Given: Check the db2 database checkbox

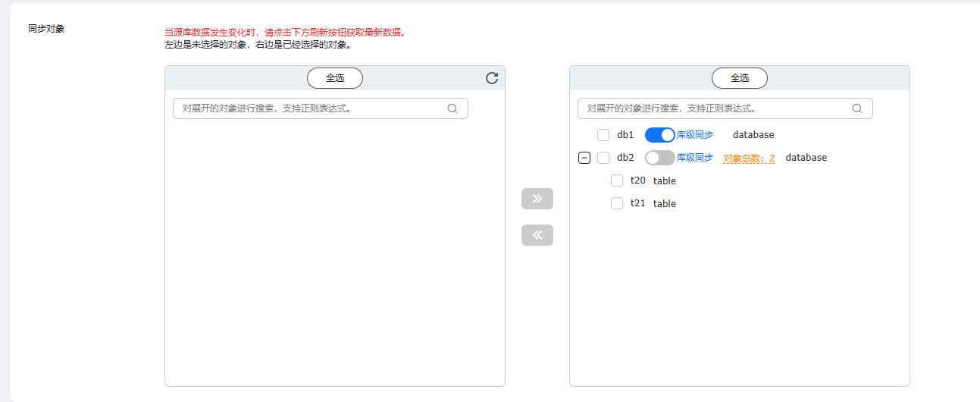Looking at the screenshot, I should (x=603, y=158).
